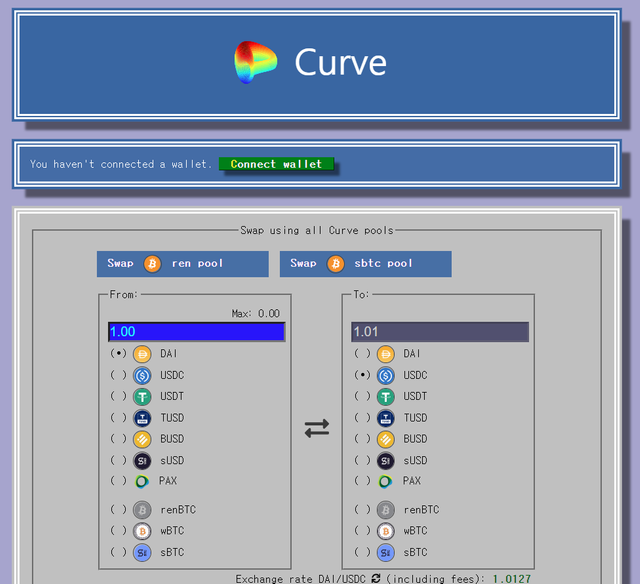640x584 pixels.
Task: Click the Curve rainbow logo icon
Action: (x=256, y=62)
